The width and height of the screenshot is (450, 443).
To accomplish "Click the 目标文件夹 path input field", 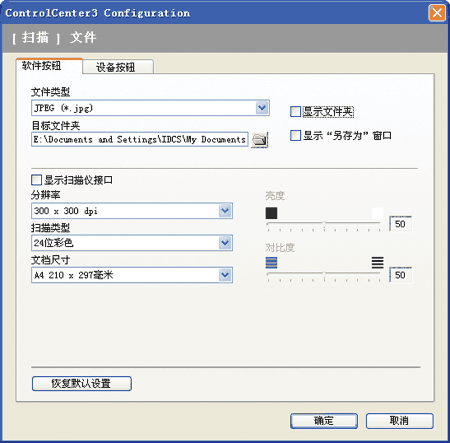I will pos(140,139).
